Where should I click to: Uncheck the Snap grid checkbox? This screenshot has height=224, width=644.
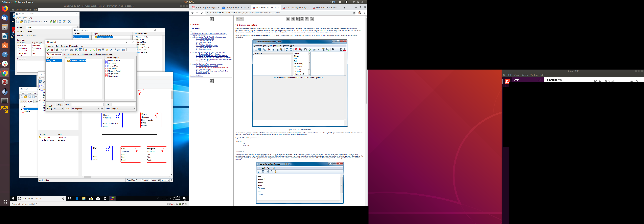coord(142,180)
